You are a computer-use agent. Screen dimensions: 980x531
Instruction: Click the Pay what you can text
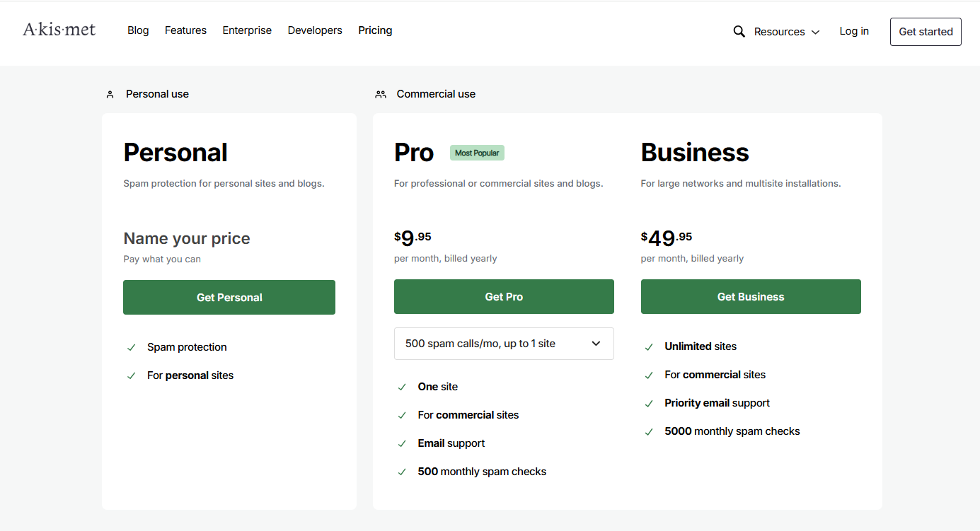click(162, 259)
